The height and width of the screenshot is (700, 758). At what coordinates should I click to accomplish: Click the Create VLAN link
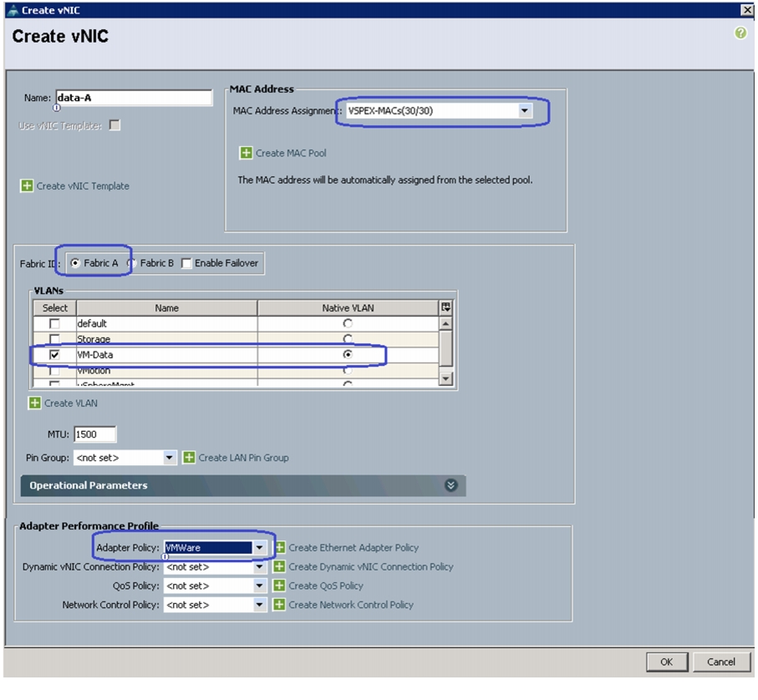70,403
